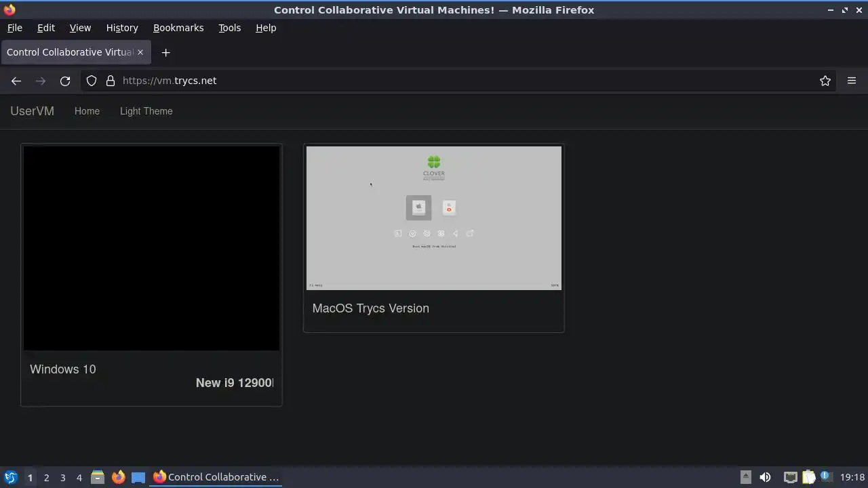This screenshot has height=488, width=868.
Task: Open the Windows 10 VM black preview
Action: (x=151, y=248)
